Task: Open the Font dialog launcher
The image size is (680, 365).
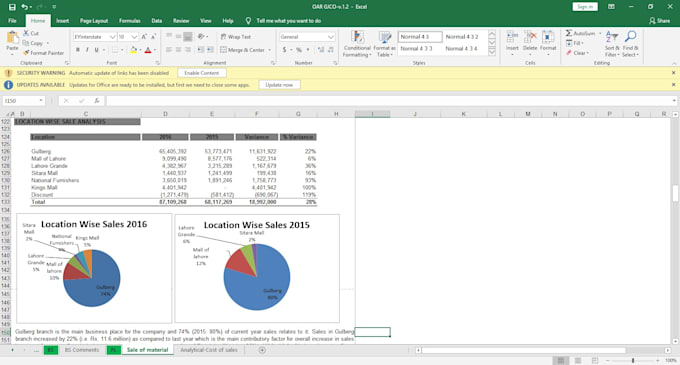Action: [x=158, y=63]
